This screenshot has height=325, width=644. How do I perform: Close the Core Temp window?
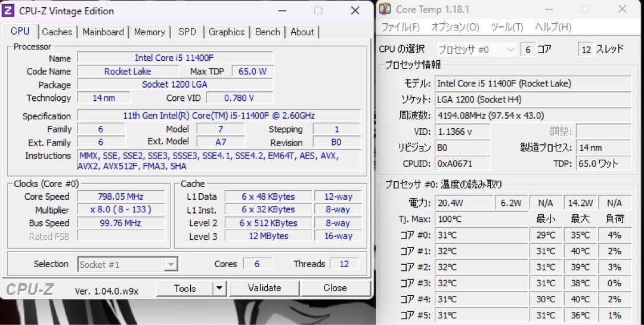622,9
